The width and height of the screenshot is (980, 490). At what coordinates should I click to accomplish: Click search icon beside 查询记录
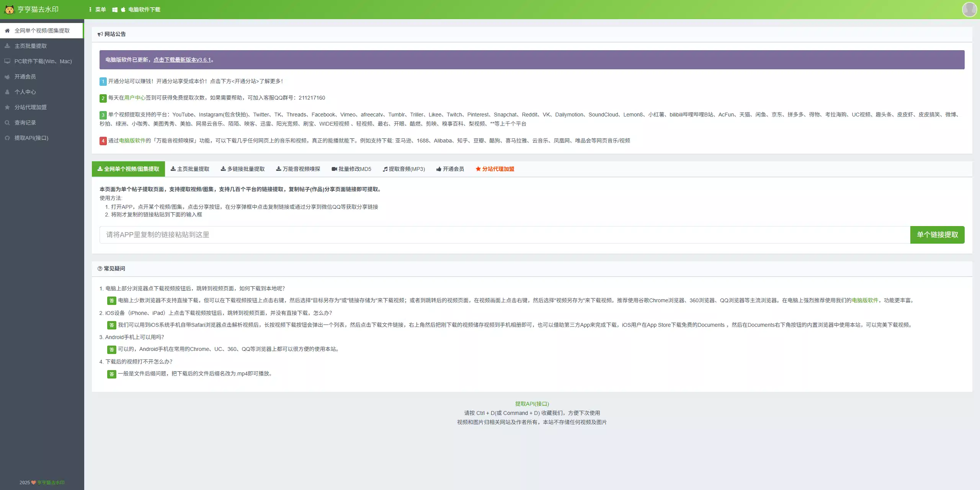click(7, 123)
